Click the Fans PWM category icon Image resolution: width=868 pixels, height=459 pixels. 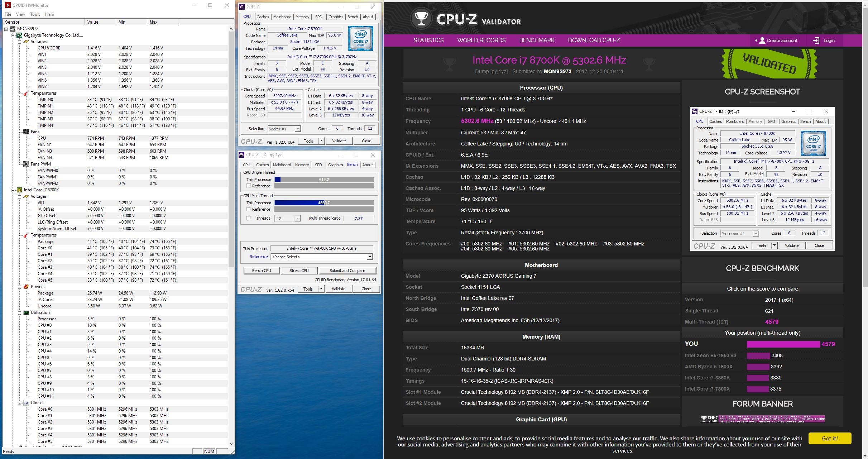point(26,164)
